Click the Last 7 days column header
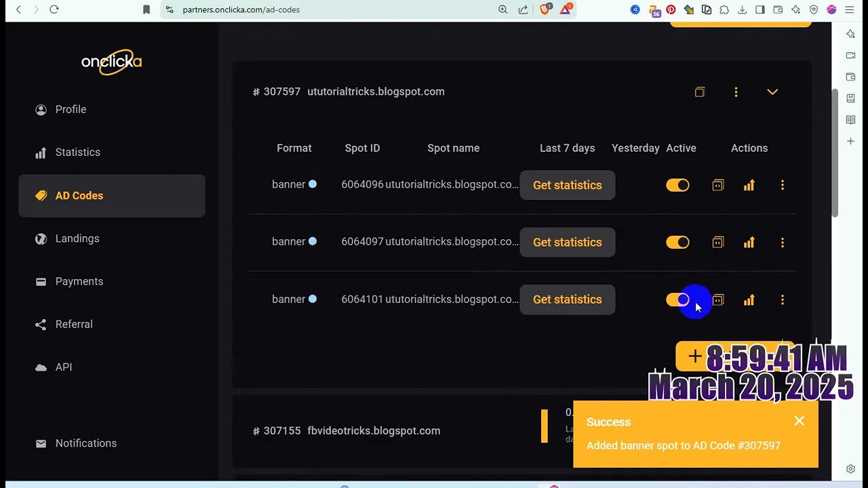 point(567,148)
